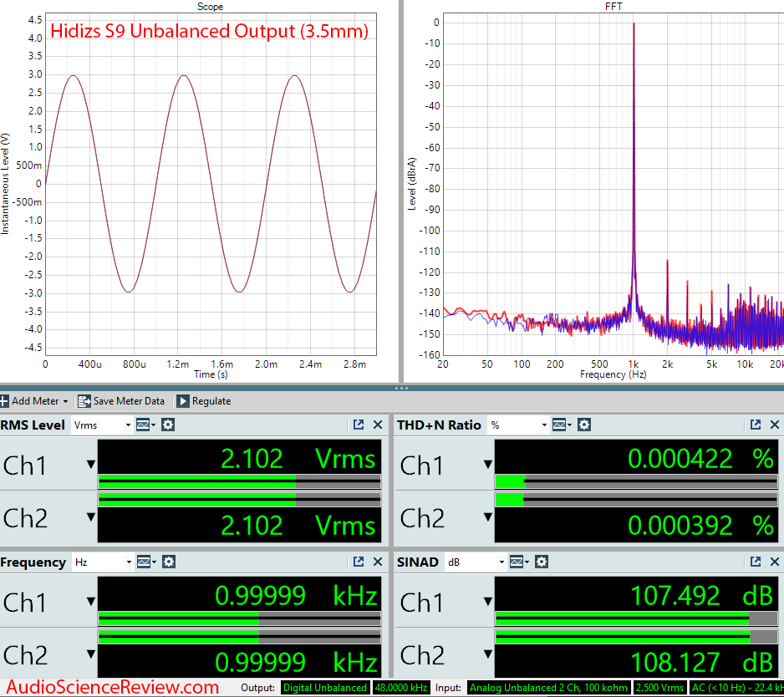Image resolution: width=784 pixels, height=697 pixels.
Task: Pop out the Frequency meter
Action: pyautogui.click(x=359, y=562)
